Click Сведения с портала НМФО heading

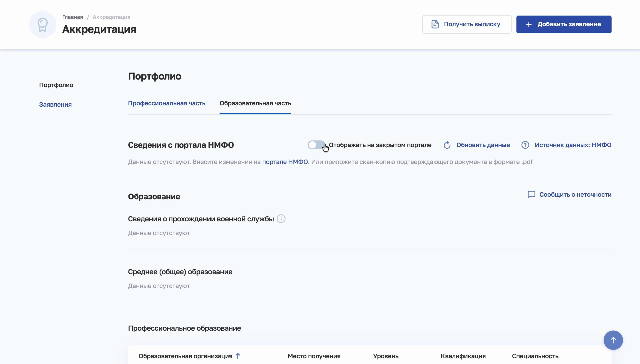(181, 145)
